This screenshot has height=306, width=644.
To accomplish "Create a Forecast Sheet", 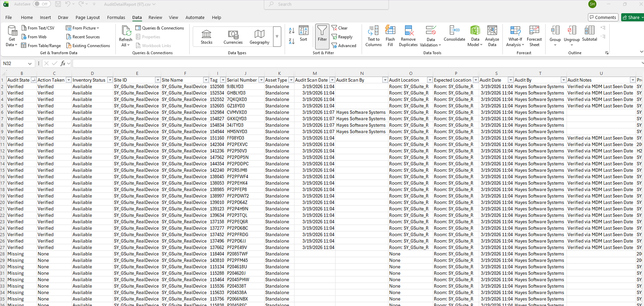I will pos(534,37).
